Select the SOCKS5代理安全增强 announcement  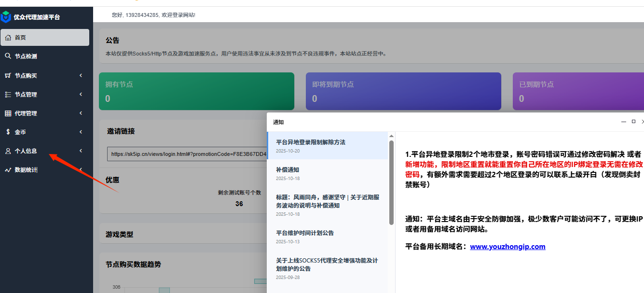tap(328, 268)
